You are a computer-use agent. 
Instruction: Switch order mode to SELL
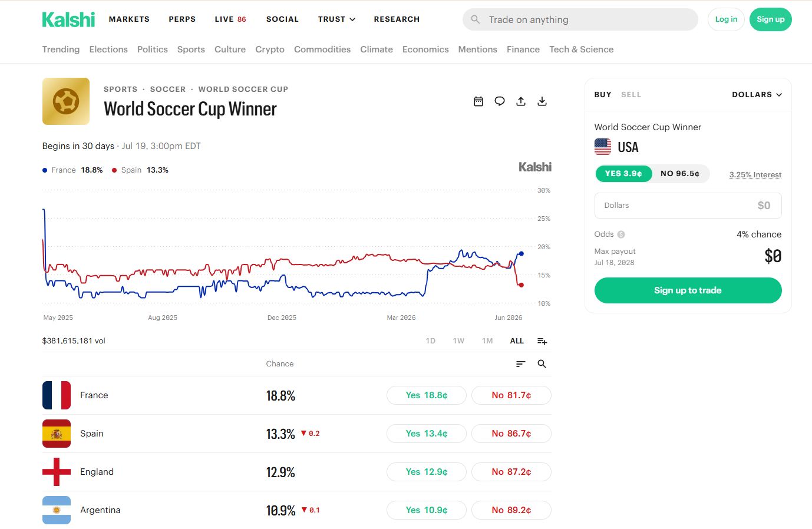[x=631, y=94]
